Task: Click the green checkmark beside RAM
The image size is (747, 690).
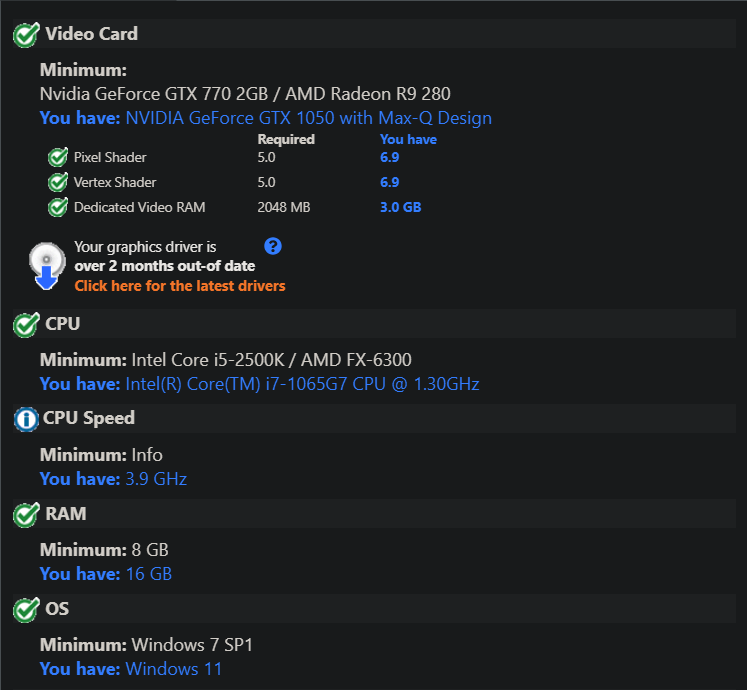Action: click(x=26, y=515)
